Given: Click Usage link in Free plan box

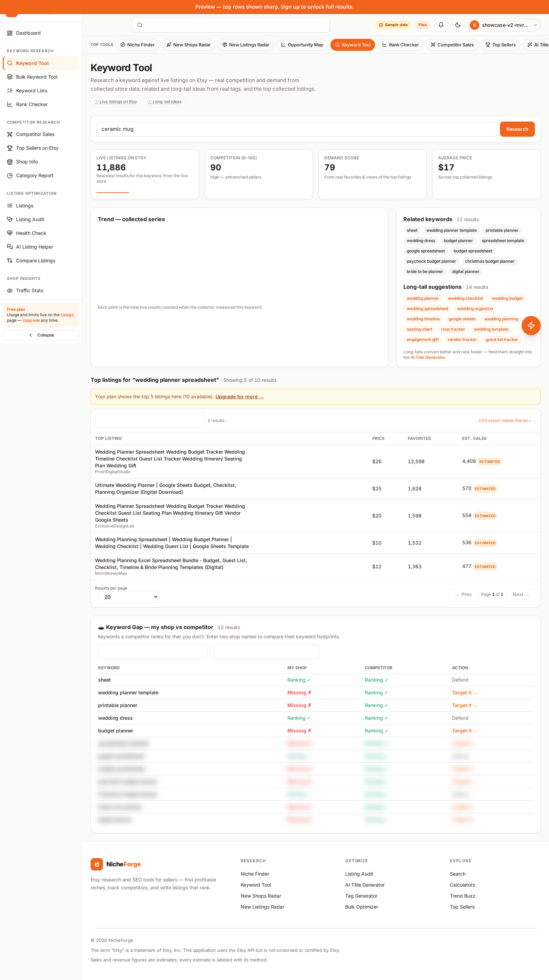Looking at the screenshot, I should (67, 315).
